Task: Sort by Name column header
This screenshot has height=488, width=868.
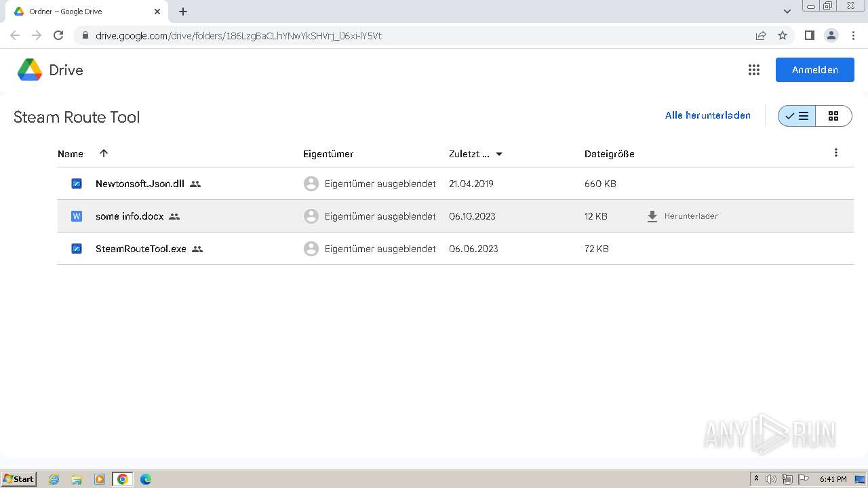Action: click(x=71, y=154)
